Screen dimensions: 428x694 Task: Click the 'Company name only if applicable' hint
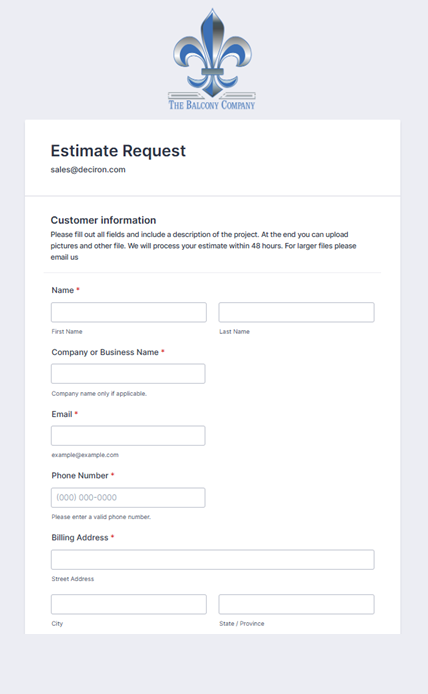tap(99, 393)
